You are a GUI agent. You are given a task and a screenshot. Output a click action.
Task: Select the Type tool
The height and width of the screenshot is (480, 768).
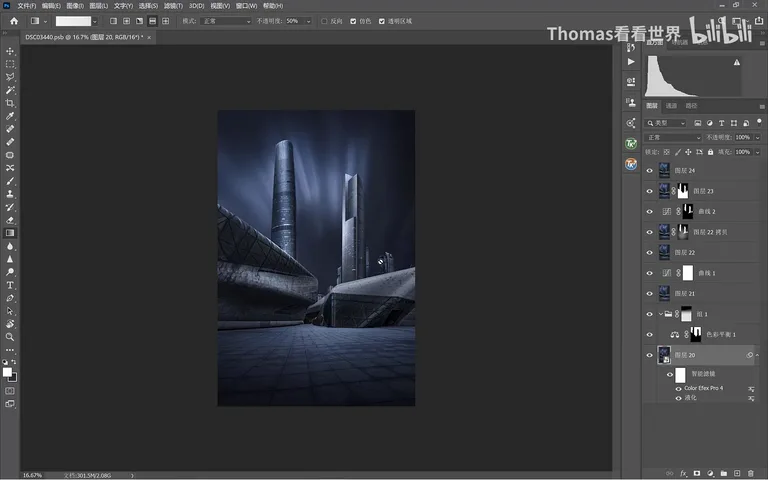click(x=10, y=285)
